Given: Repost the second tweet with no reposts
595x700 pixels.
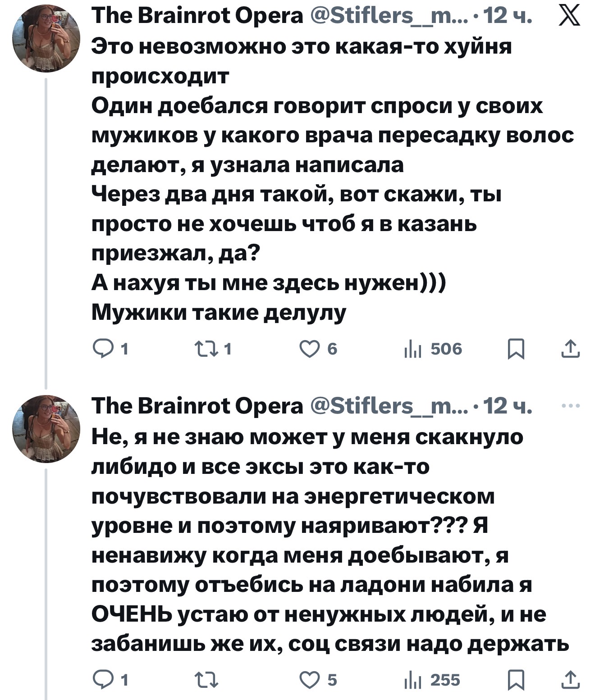Looking at the screenshot, I should pyautogui.click(x=206, y=680).
